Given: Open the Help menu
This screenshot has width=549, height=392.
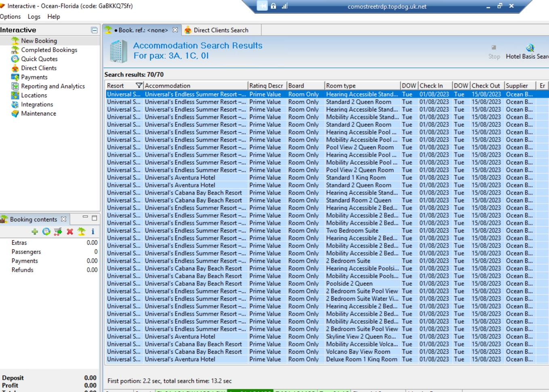Looking at the screenshot, I should tap(54, 17).
